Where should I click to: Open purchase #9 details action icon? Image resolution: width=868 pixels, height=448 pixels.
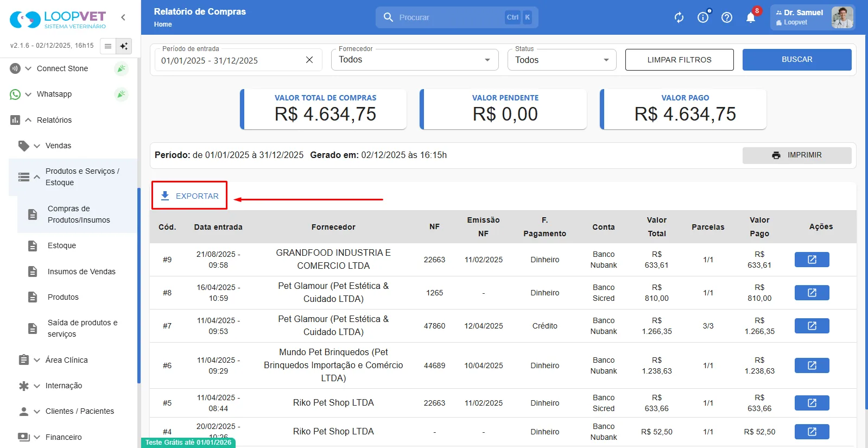coord(812,260)
